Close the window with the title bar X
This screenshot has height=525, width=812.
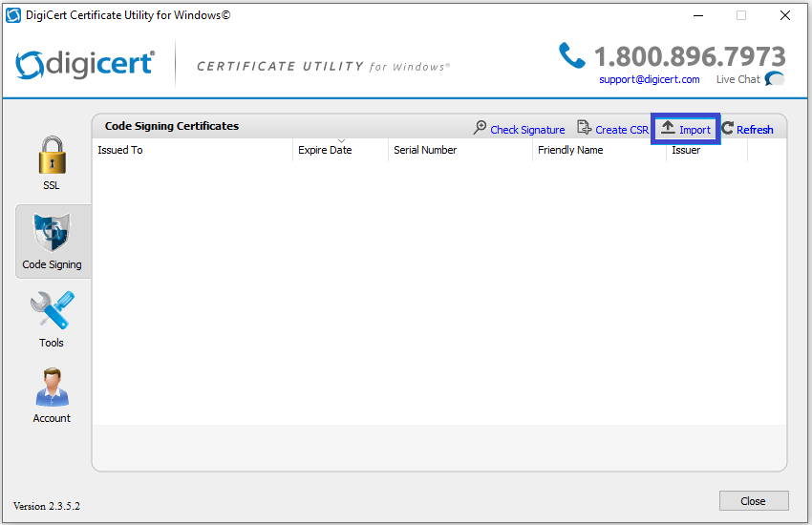pos(784,15)
